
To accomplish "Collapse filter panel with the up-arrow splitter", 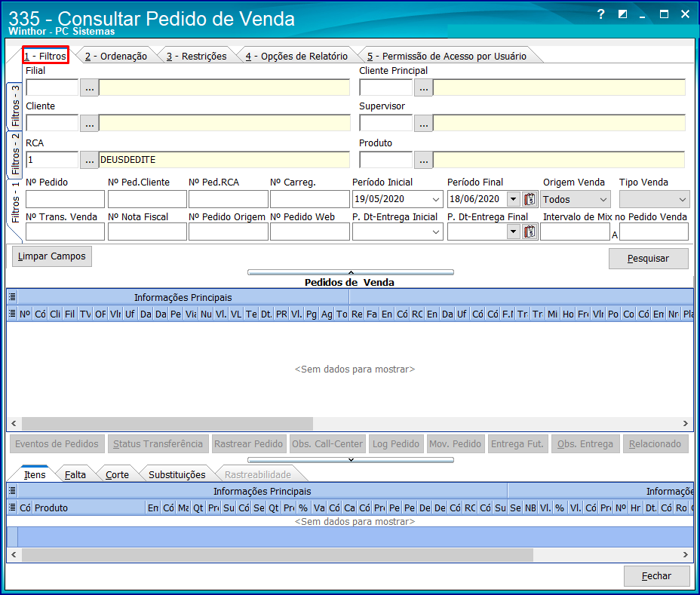I will 351,271.
